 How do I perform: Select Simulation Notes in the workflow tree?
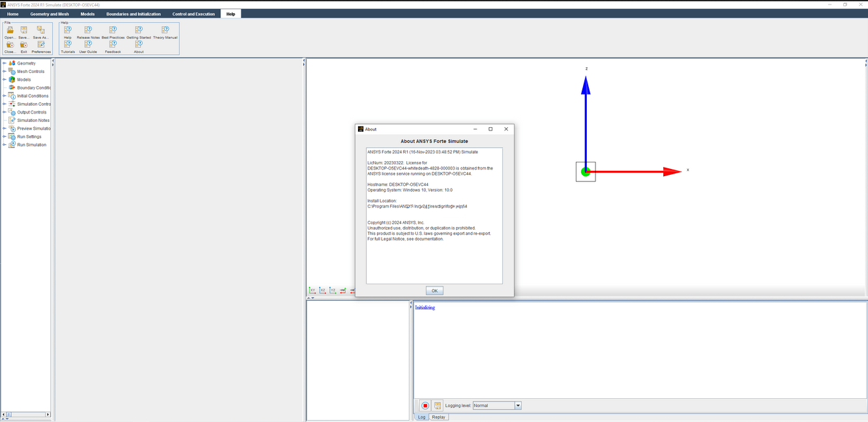33,120
